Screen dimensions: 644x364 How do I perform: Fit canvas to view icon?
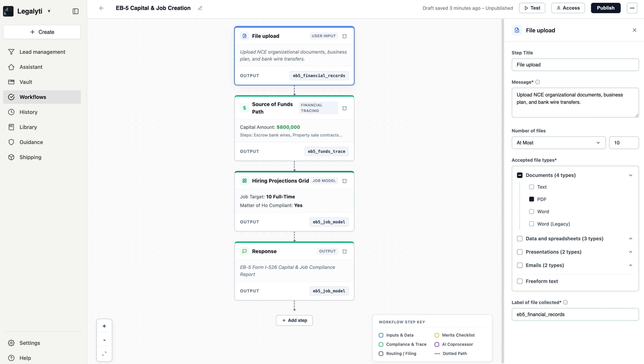[x=104, y=353]
